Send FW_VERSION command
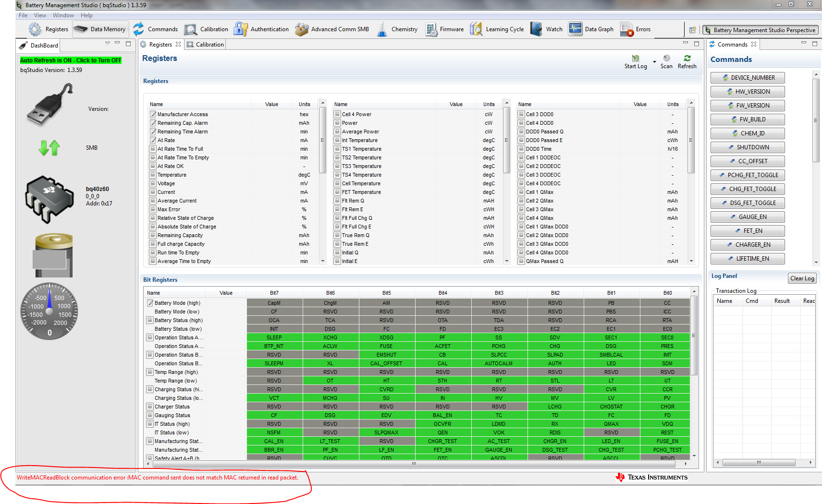Image resolution: width=822 pixels, height=504 pixels. click(748, 106)
